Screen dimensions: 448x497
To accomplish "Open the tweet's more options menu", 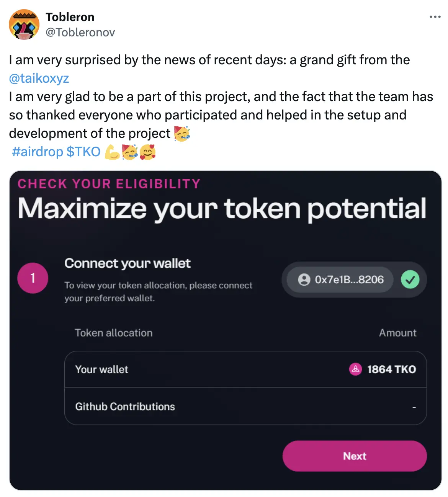I will 435,17.
